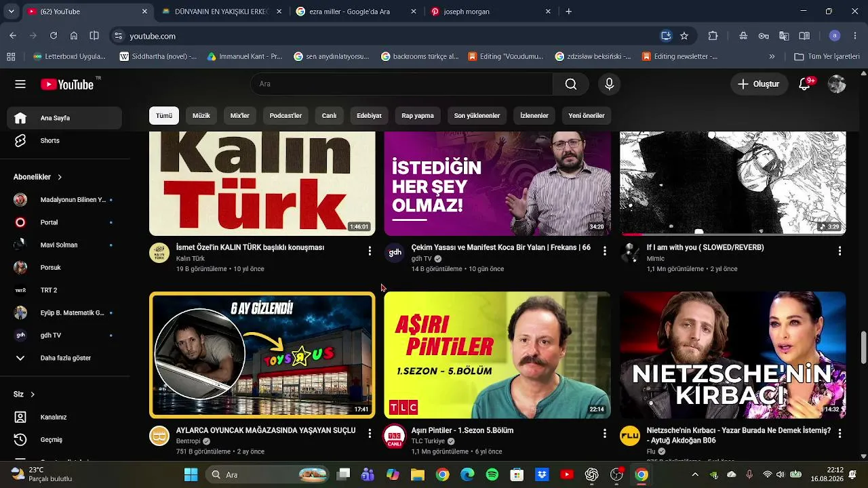Go back using the browser back arrow

coord(13,36)
